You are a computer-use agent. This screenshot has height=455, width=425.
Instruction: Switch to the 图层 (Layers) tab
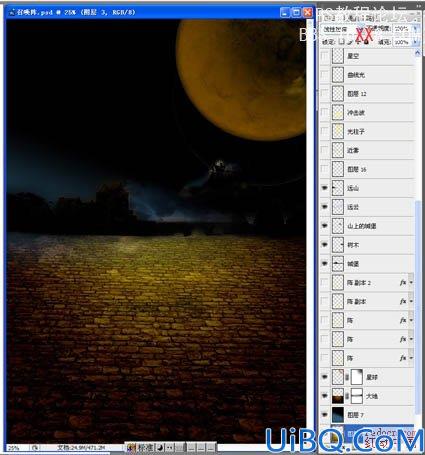pos(330,18)
